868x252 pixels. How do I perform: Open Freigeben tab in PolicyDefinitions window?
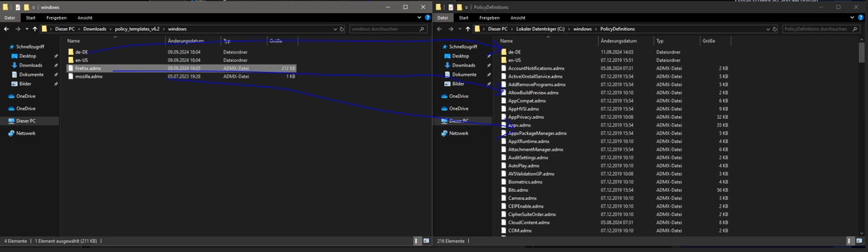[489, 18]
